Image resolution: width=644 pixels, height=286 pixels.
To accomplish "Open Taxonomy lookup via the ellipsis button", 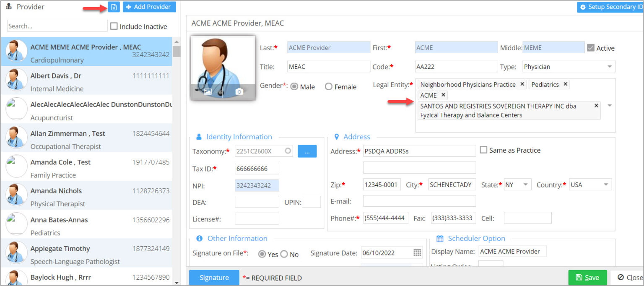I will click(x=307, y=151).
